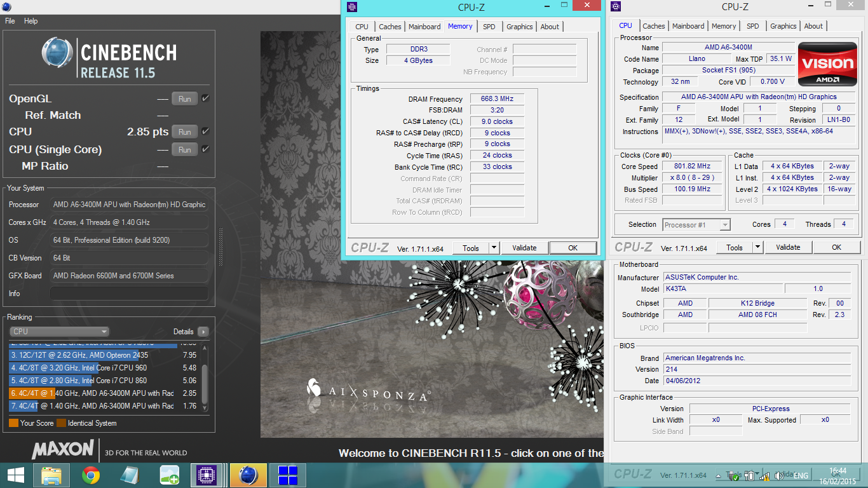This screenshot has width=868, height=488.
Task: Select ranking row Intel Core i7 CPU 960
Action: point(104,368)
